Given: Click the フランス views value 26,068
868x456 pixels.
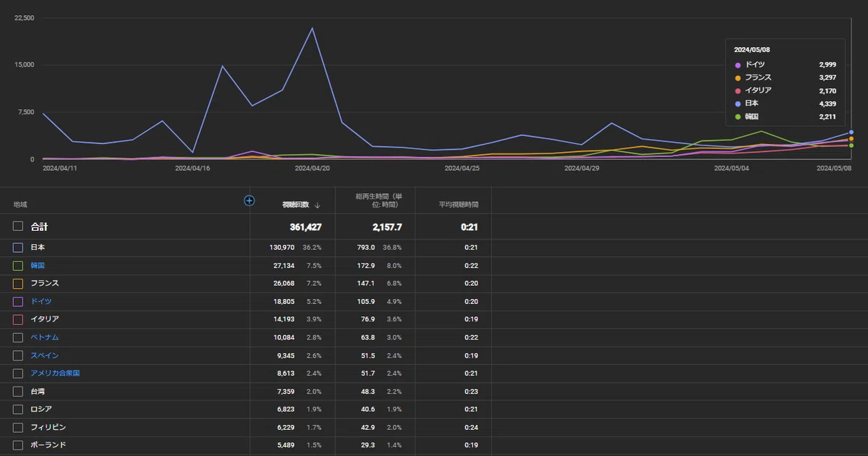Looking at the screenshot, I should tap(286, 284).
